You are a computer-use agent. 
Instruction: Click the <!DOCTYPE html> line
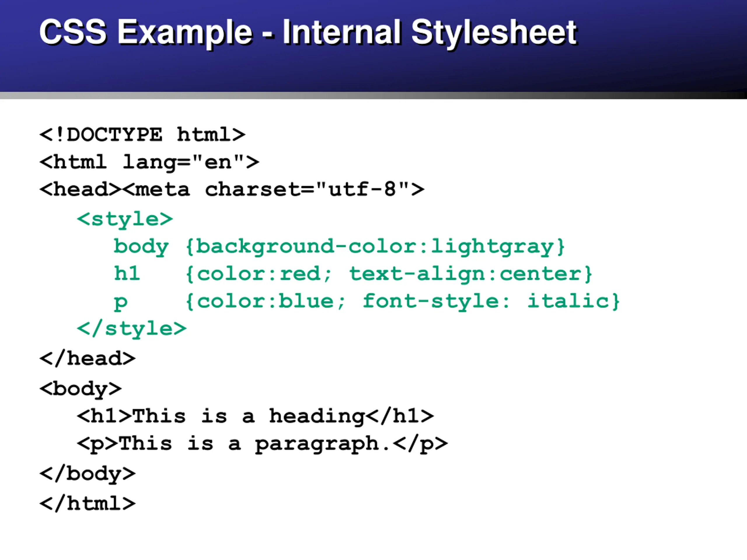(x=142, y=135)
